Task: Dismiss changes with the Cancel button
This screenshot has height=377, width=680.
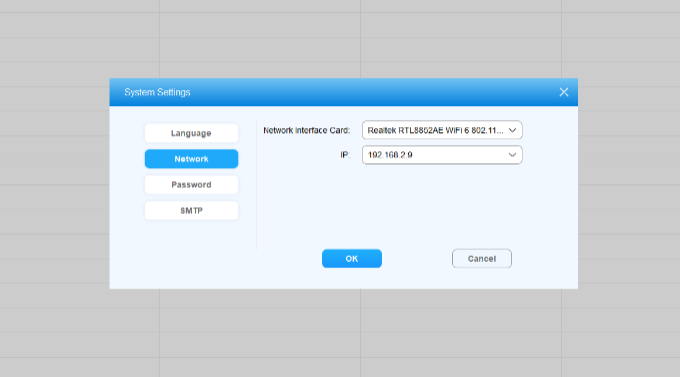Action: 481,259
